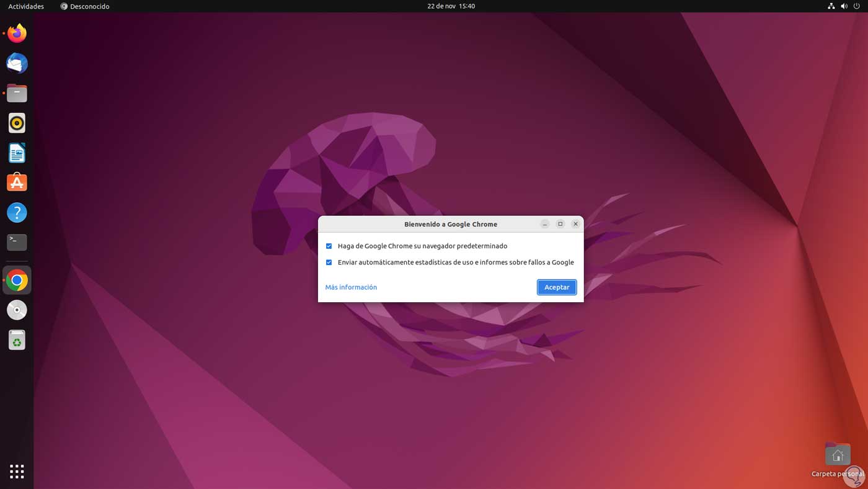Open the Más información link
868x489 pixels.
pyautogui.click(x=351, y=287)
